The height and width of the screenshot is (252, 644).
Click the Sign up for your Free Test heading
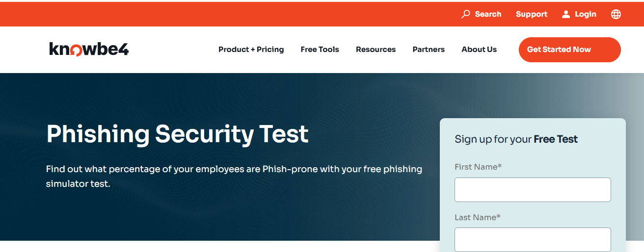coord(516,139)
